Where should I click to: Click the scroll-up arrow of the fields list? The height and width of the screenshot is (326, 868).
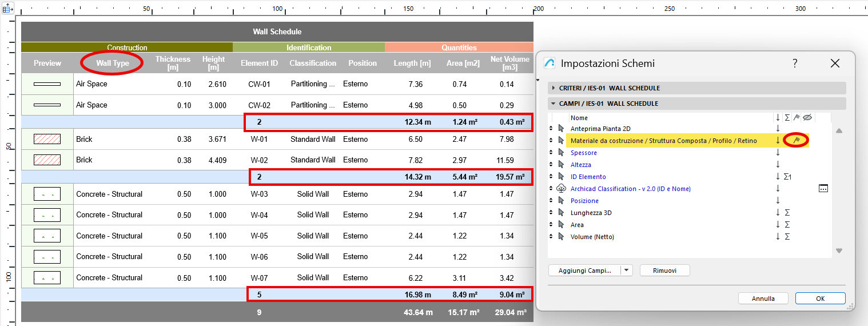(839, 131)
